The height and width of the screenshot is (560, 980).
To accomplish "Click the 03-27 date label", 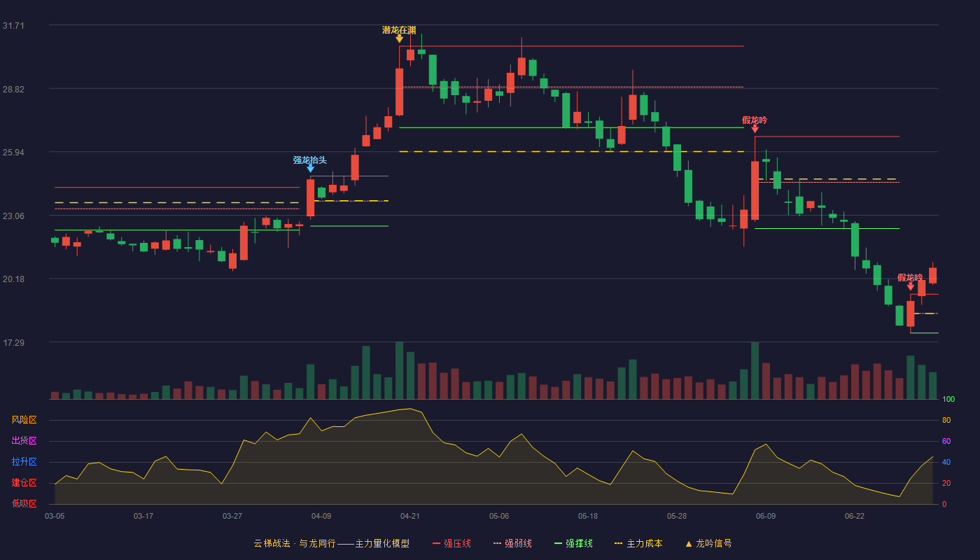I will [232, 516].
